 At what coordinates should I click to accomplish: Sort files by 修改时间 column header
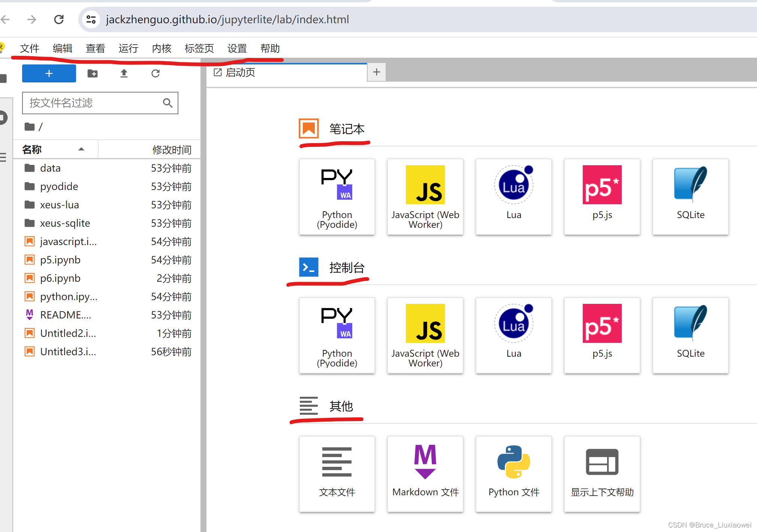pos(150,149)
